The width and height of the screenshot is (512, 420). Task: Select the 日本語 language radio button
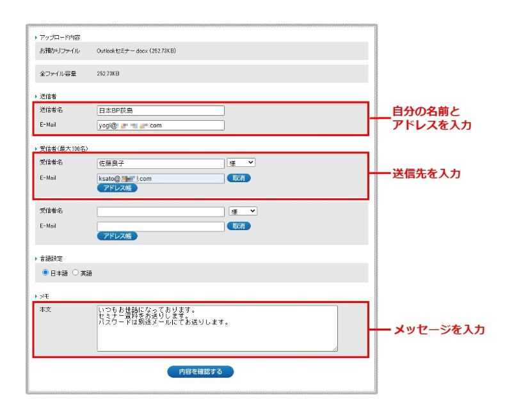(x=45, y=272)
